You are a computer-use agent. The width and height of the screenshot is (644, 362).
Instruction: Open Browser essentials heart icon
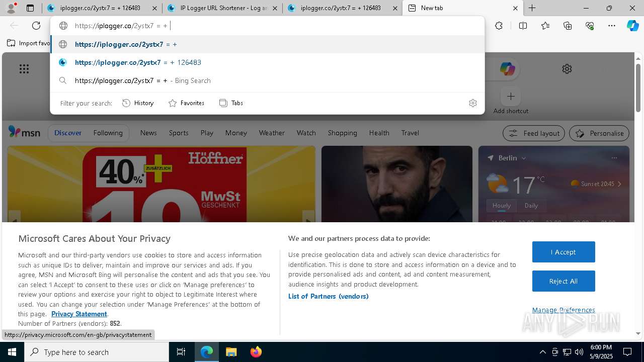click(590, 26)
